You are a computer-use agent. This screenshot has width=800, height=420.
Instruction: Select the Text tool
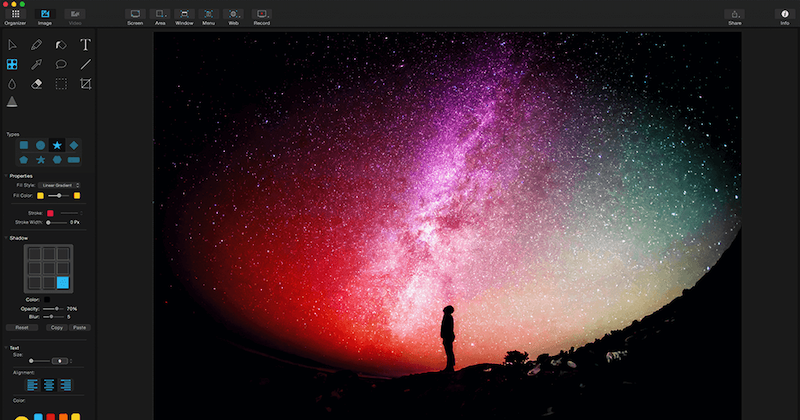point(85,45)
